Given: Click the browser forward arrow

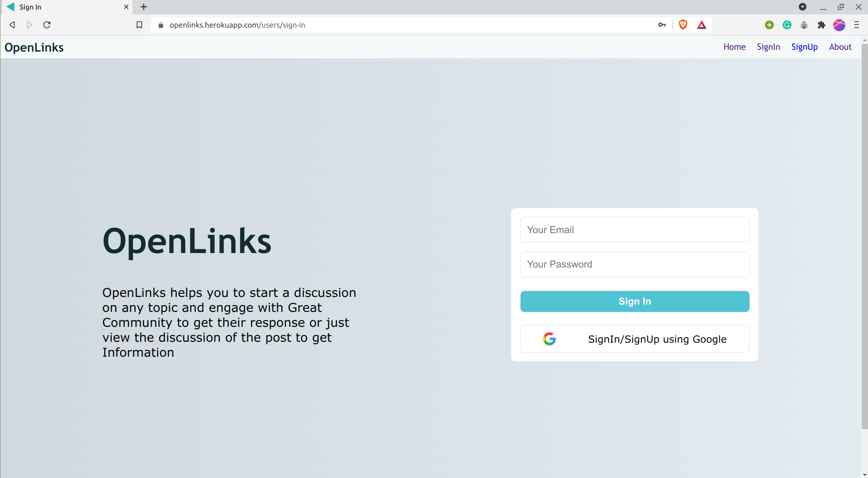Looking at the screenshot, I should tap(29, 25).
